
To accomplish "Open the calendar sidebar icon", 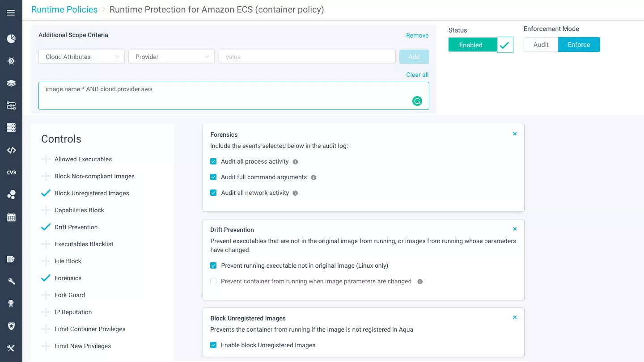I will [11, 217].
